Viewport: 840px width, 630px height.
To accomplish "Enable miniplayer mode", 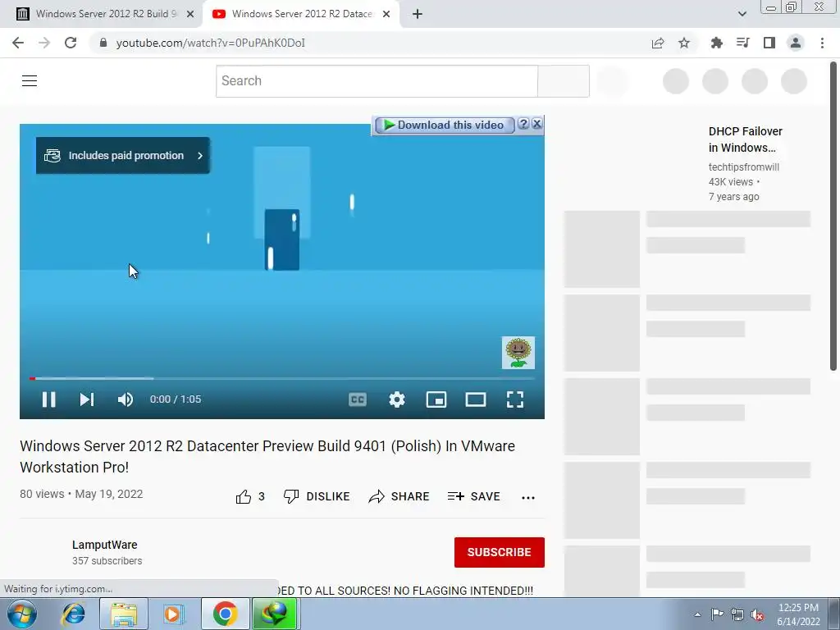I will point(436,399).
